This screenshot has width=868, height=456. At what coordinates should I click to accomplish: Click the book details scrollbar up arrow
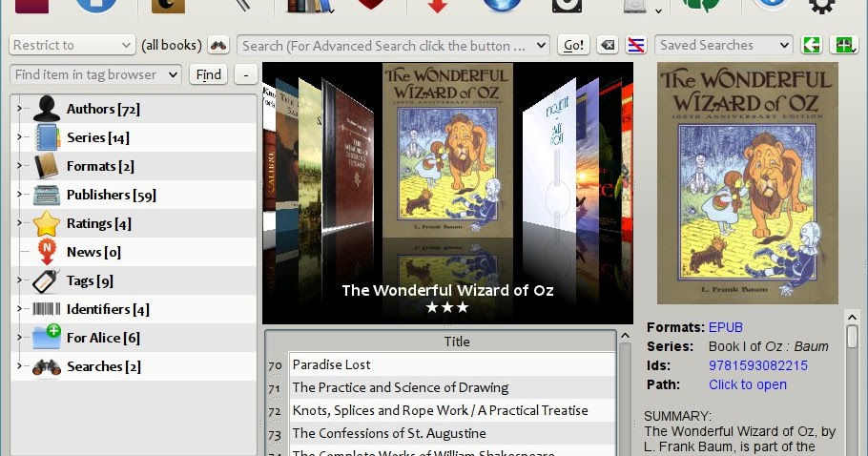pos(852,318)
